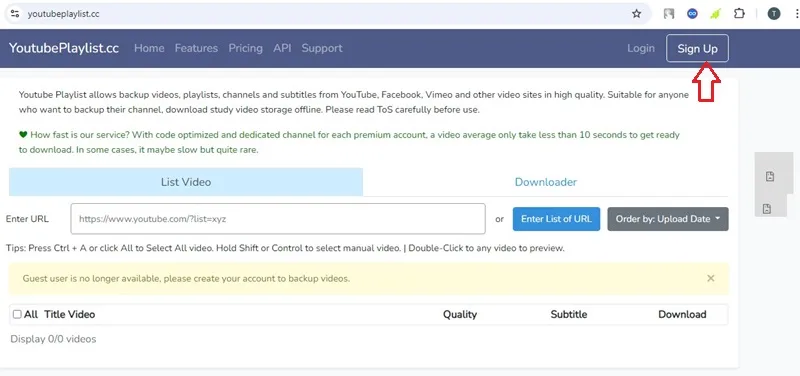Viewport: 800px width, 376px height.
Task: Select the List Video tab
Action: pos(186,182)
